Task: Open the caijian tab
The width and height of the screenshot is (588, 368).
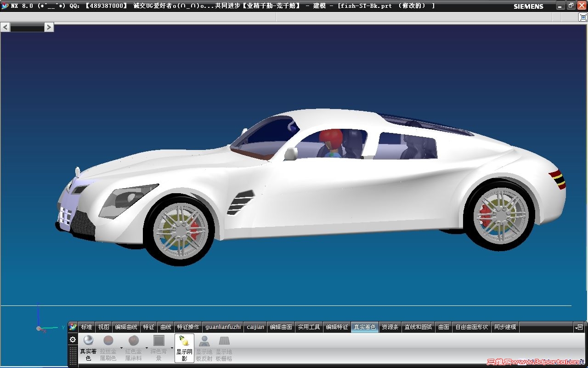Action: (255, 327)
